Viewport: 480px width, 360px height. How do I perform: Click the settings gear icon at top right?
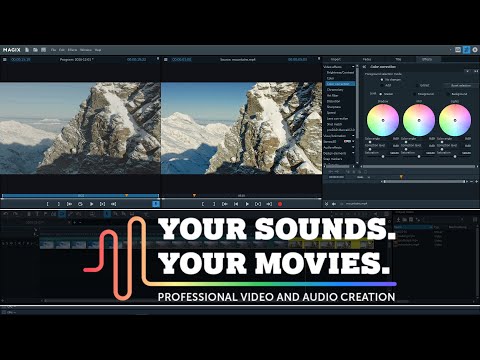475,50
